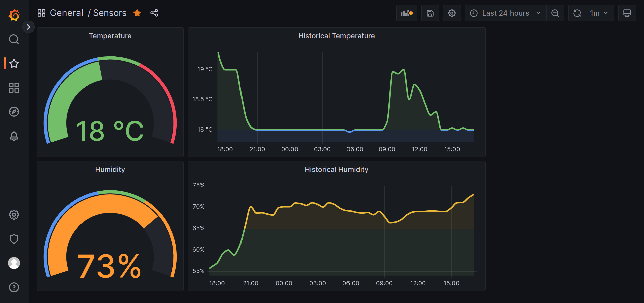
Task: Open the Humidity panel title menu
Action: [x=110, y=169]
